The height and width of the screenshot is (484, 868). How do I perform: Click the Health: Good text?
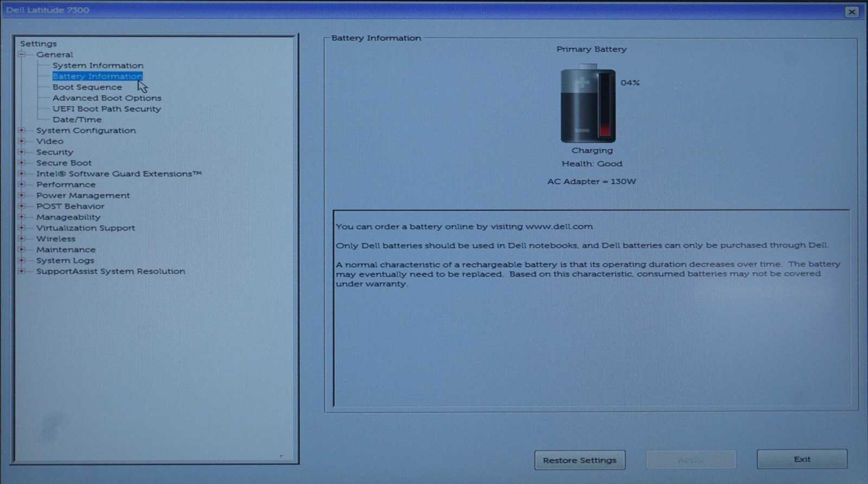coord(592,164)
